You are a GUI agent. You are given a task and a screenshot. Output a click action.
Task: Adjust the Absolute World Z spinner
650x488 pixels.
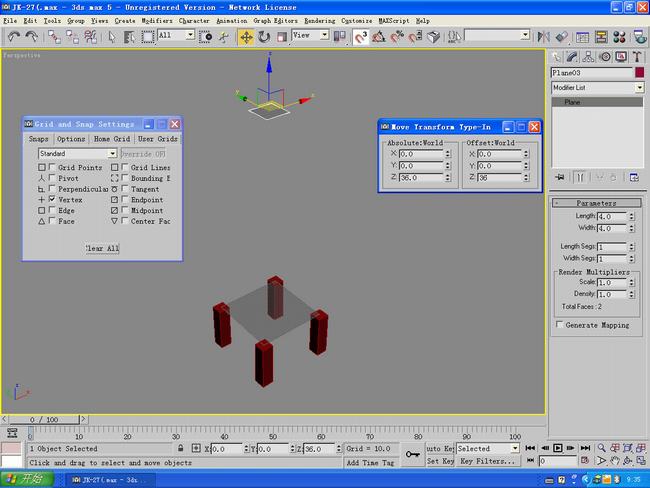coord(448,177)
